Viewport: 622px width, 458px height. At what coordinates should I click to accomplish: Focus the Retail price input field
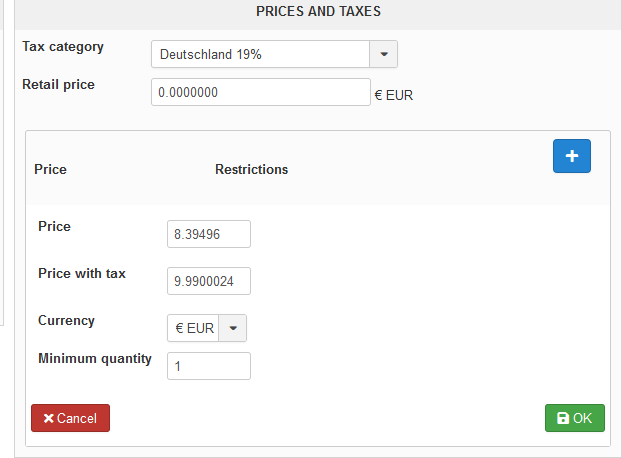pyautogui.click(x=260, y=93)
